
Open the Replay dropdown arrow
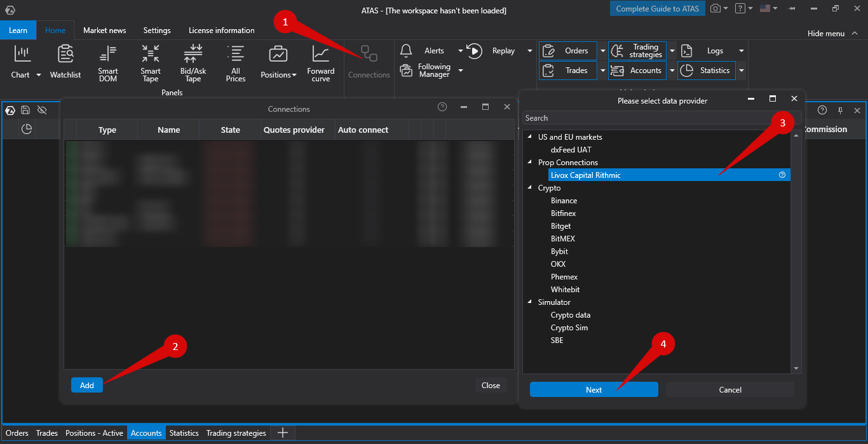[x=530, y=51]
